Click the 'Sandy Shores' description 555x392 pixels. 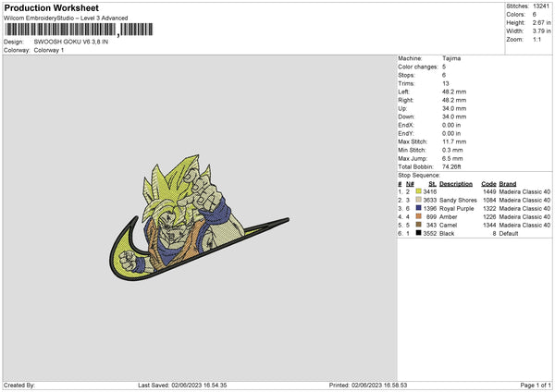pyautogui.click(x=458, y=201)
